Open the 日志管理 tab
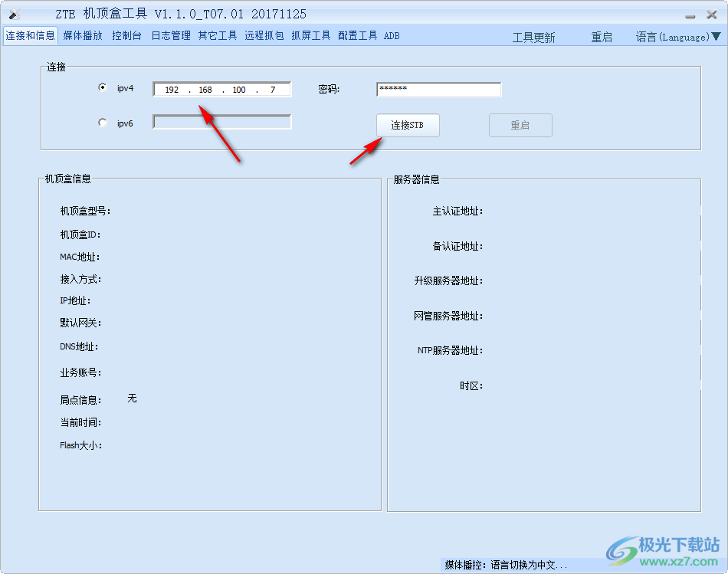This screenshot has width=728, height=574. coord(171,36)
